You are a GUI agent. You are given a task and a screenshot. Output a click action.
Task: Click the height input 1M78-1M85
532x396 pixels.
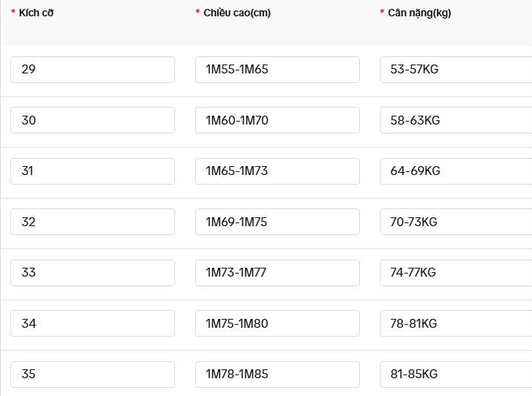pyautogui.click(x=278, y=374)
